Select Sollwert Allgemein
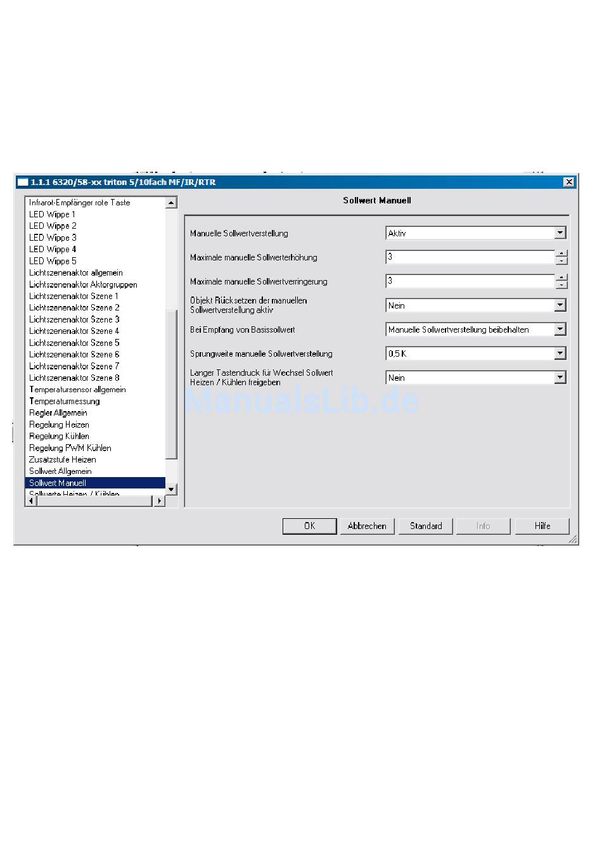 [60, 471]
